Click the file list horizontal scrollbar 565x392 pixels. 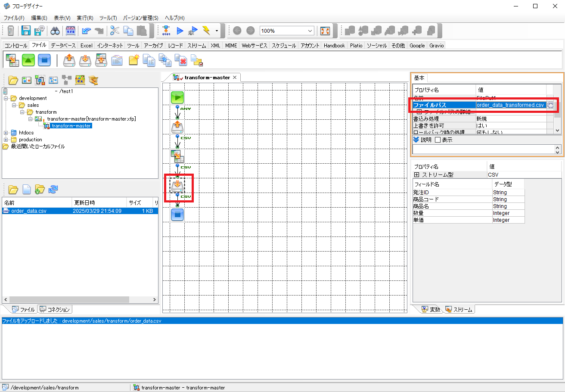click(x=70, y=300)
